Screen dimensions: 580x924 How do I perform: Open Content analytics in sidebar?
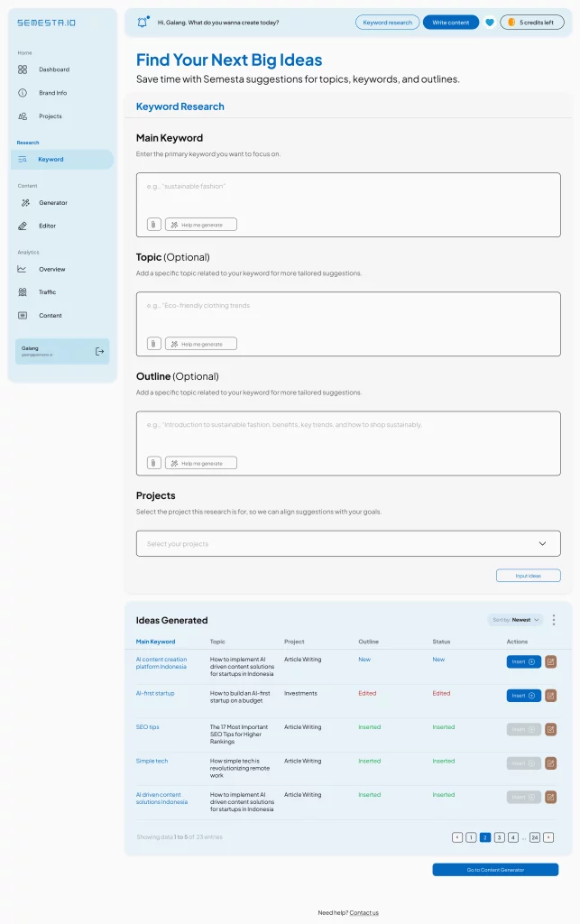[x=50, y=315]
